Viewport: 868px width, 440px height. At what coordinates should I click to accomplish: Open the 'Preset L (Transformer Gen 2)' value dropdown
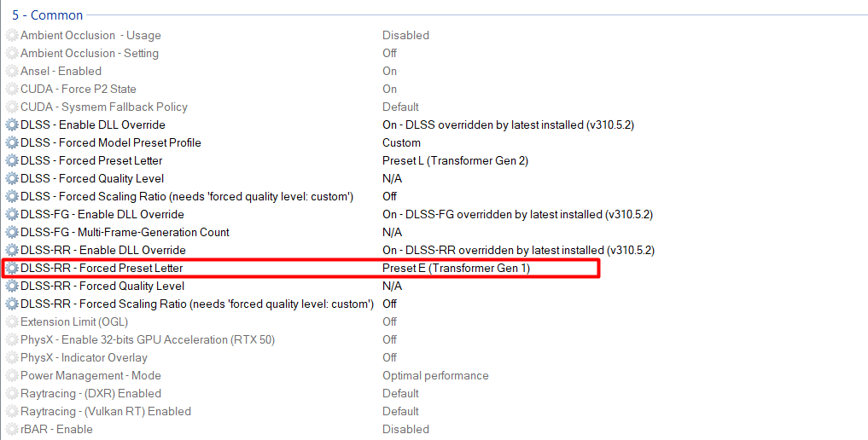pos(457,161)
